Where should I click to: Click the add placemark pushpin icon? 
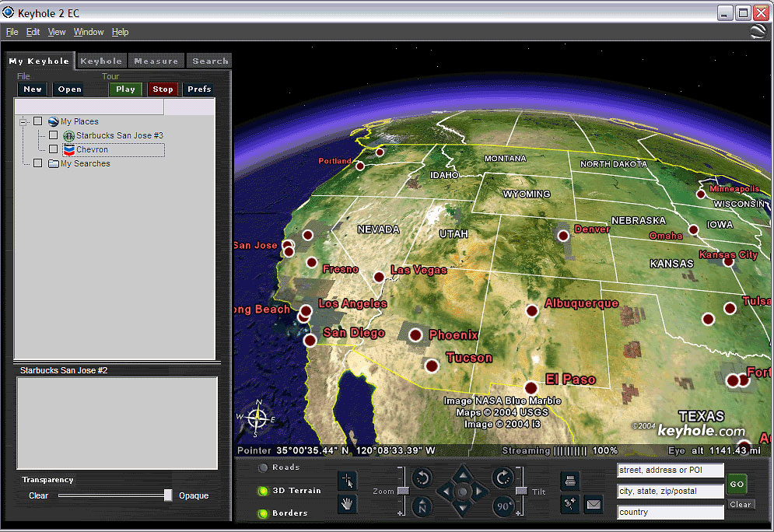[x=570, y=504]
